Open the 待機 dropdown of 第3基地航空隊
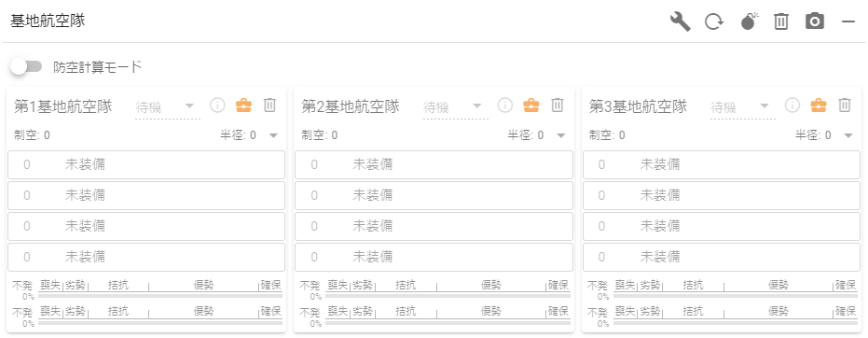868x338 pixels. pos(743,107)
